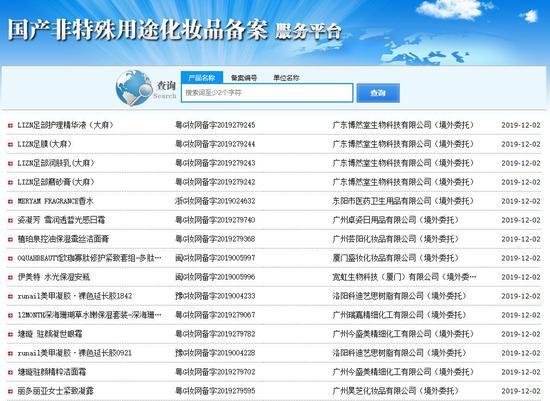This screenshot has height=401, width=550.
Task: Click the 2019-12-02 date in 丽多丽亚 row
Action: [x=521, y=391]
